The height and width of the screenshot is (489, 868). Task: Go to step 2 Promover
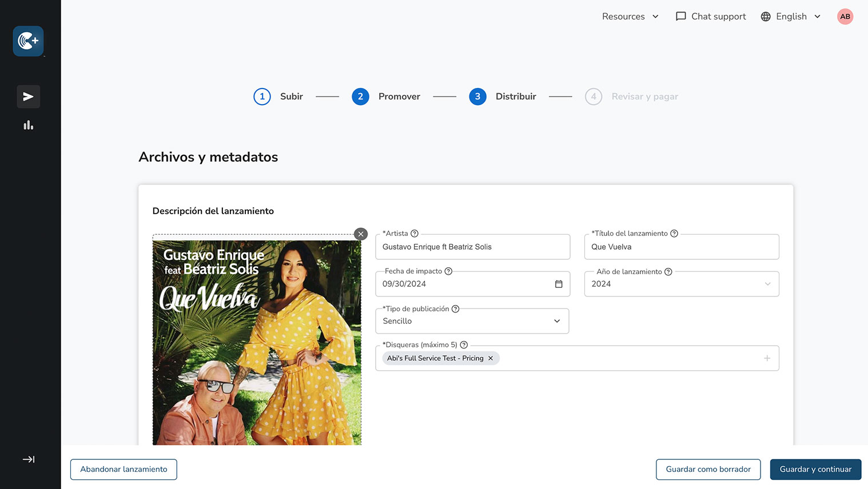361,97
